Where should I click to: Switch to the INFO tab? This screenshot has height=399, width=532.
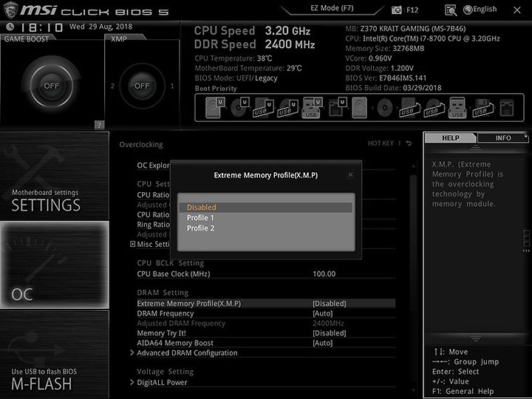point(503,137)
